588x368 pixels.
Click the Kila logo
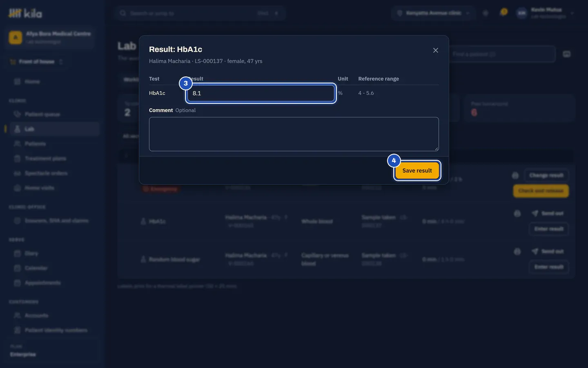coord(25,13)
